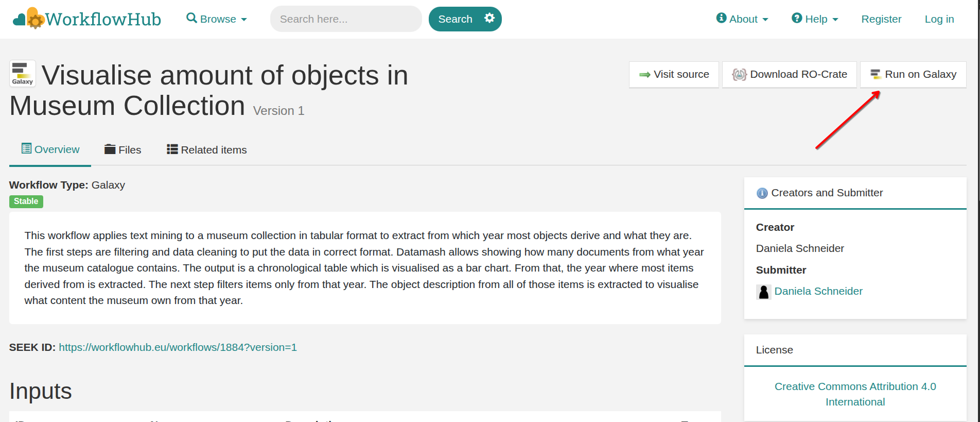Select the Overview tab
This screenshot has width=980, height=422.
[x=50, y=149]
